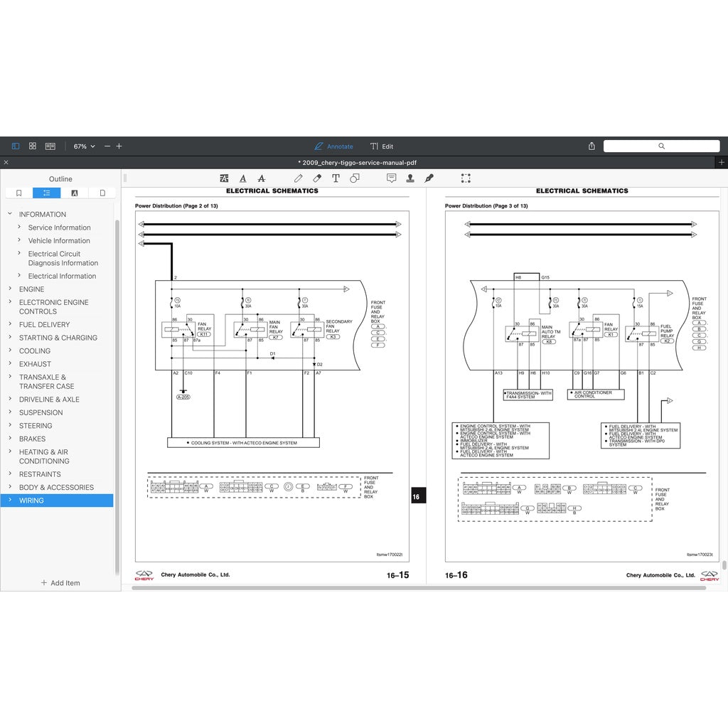Choose the text box tool

click(x=336, y=178)
